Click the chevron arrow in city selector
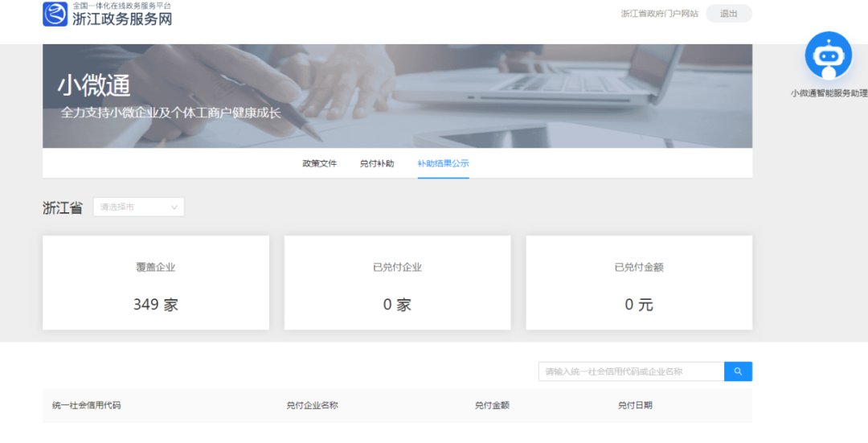Viewport: 868px width, 443px height. coord(174,207)
